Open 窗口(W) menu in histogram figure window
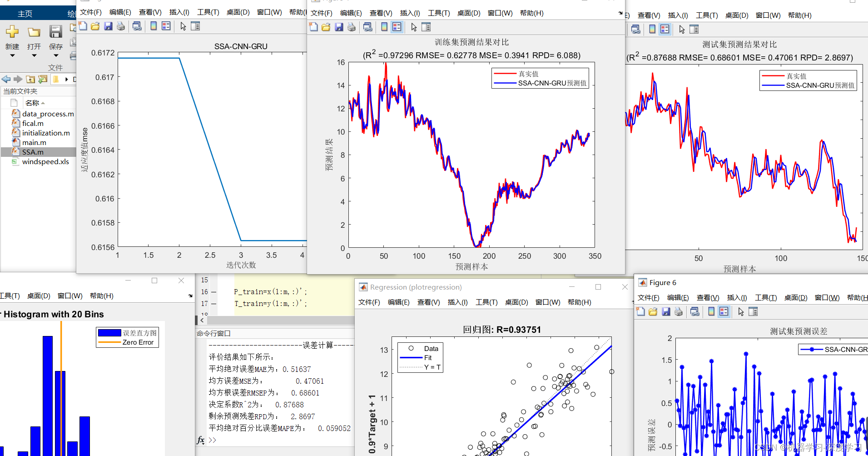Image resolution: width=868 pixels, height=456 pixels. (70, 296)
